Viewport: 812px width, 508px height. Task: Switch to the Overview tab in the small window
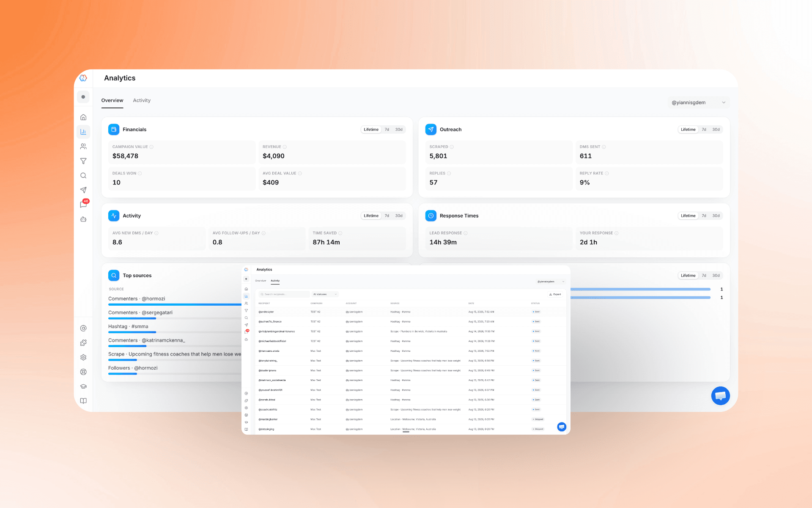pos(261,281)
